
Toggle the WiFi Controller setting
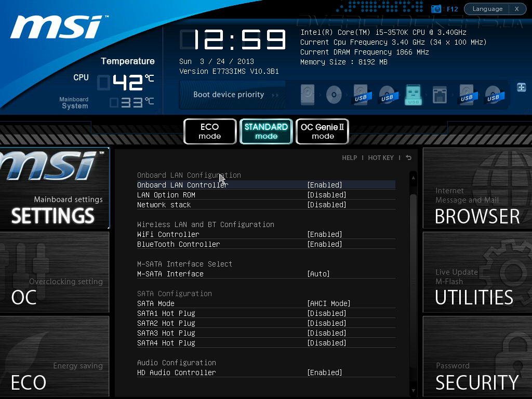(266, 234)
